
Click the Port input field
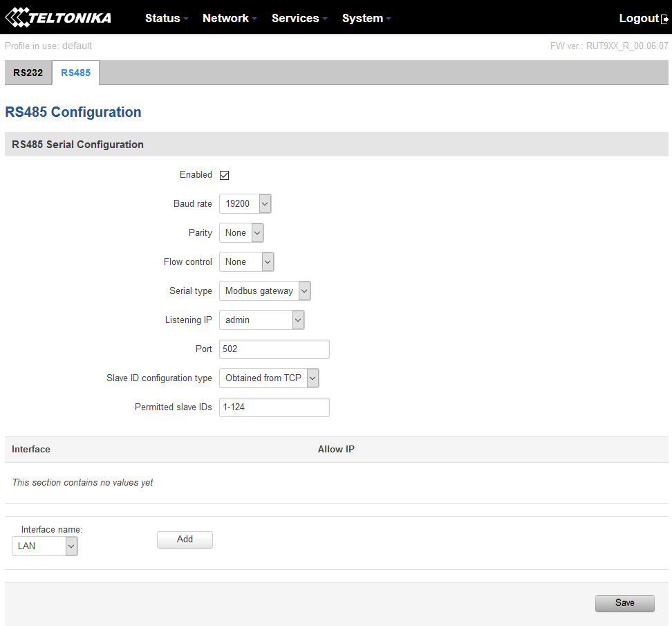[274, 349]
